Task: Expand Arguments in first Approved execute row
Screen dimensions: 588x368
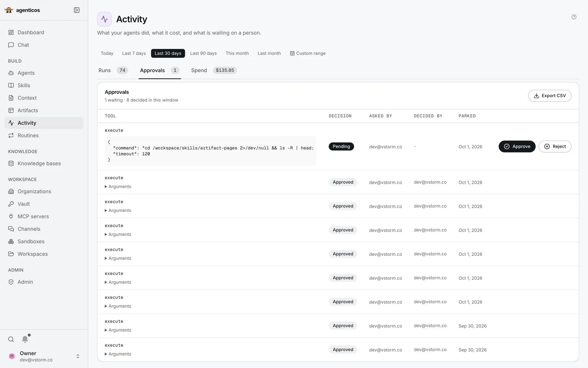Action: click(118, 187)
